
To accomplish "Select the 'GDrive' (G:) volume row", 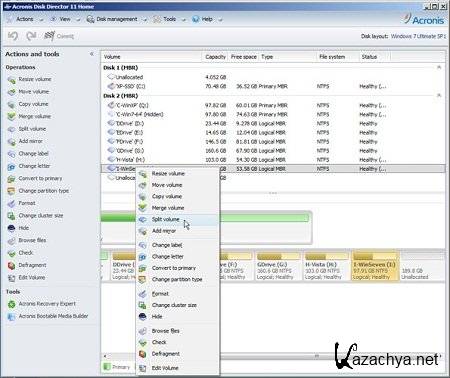I will coord(273,151).
